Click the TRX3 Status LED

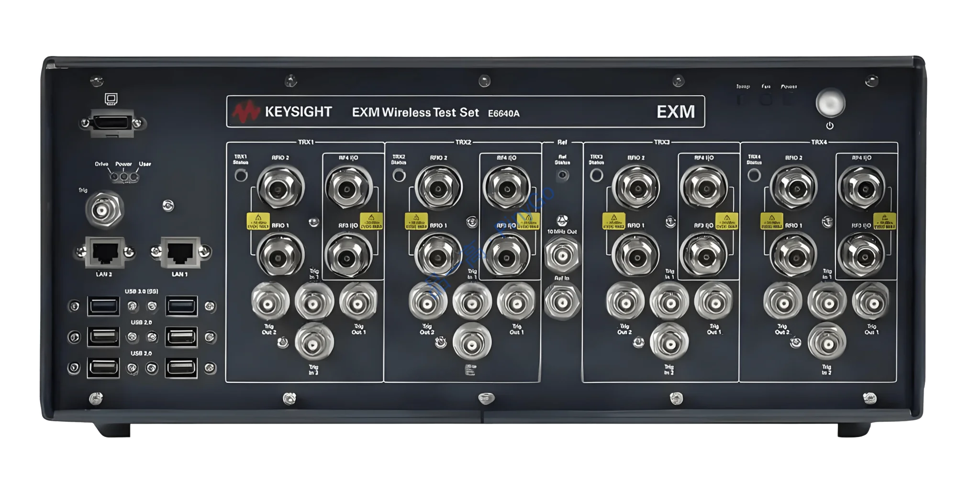(x=596, y=176)
